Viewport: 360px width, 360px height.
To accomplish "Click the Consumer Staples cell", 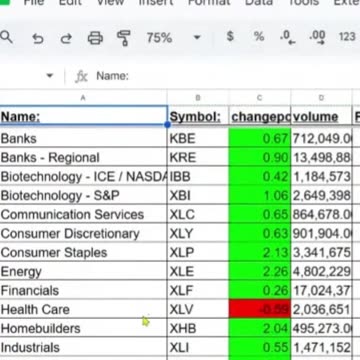I will pyautogui.click(x=83, y=252).
